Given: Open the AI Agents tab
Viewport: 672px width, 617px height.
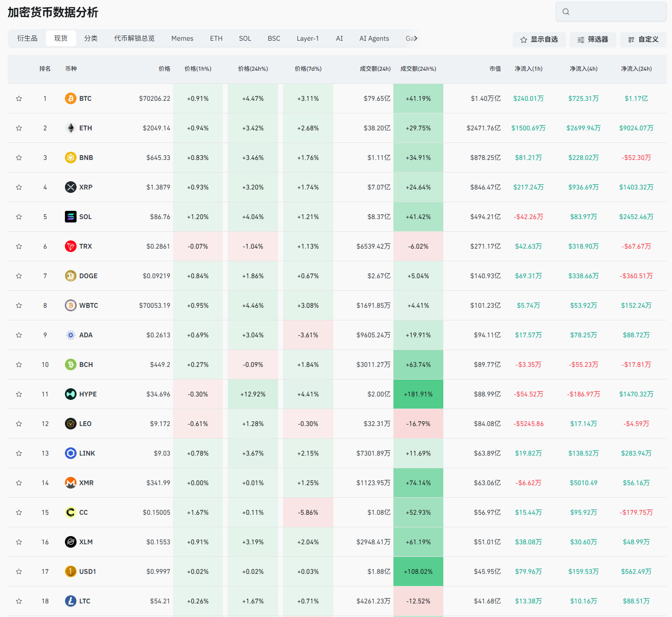Looking at the screenshot, I should (x=374, y=38).
